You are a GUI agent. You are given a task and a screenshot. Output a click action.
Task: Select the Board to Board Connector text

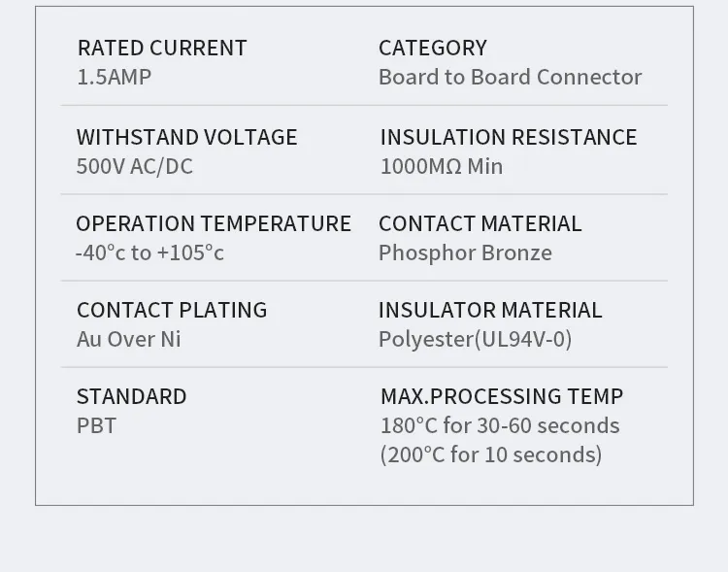pos(510,77)
